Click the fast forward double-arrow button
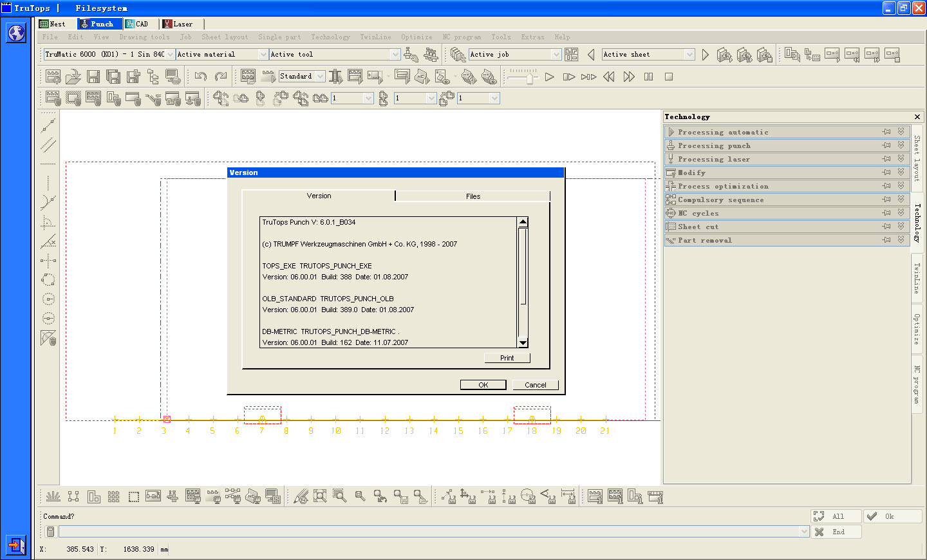This screenshot has height=560, width=927. pos(629,77)
